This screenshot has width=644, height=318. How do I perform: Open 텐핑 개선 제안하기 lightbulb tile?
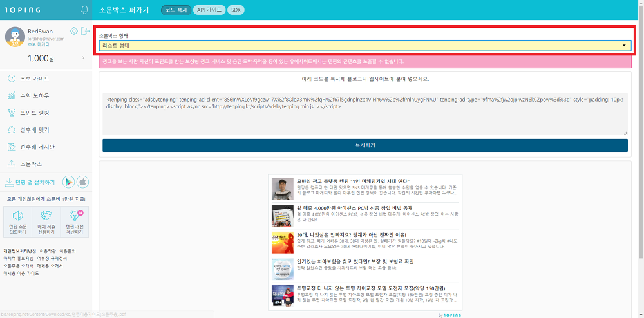tap(74, 222)
